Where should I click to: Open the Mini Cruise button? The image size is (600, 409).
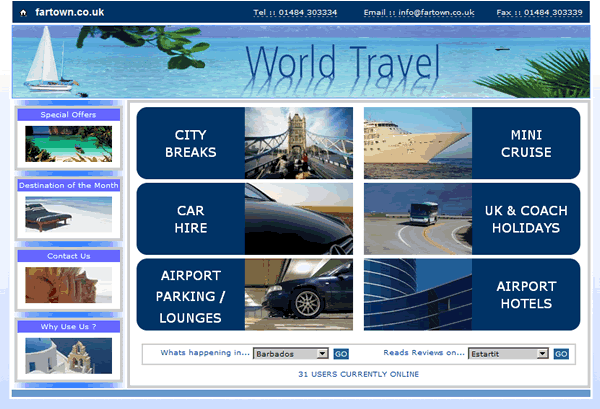(526, 143)
